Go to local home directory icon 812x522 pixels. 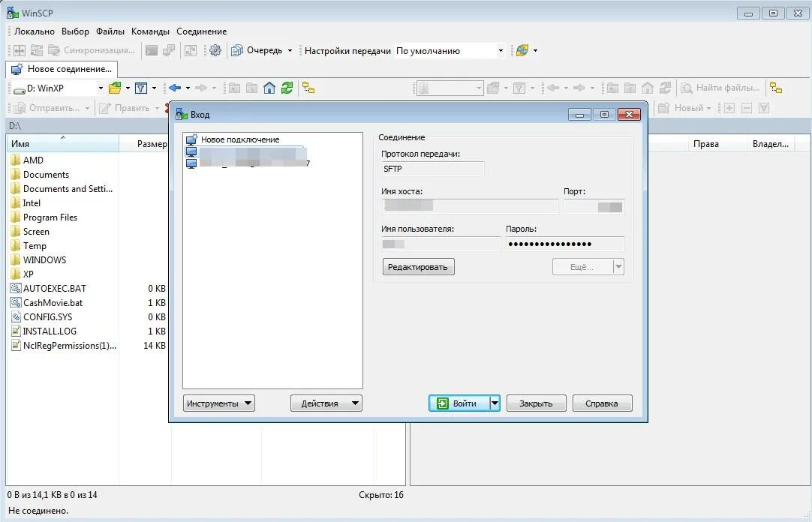tap(269, 88)
